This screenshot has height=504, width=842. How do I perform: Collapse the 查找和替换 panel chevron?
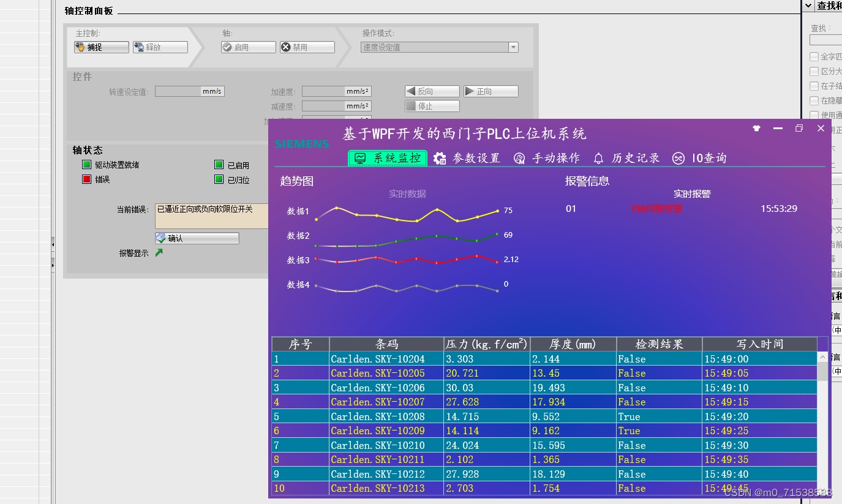809,6
